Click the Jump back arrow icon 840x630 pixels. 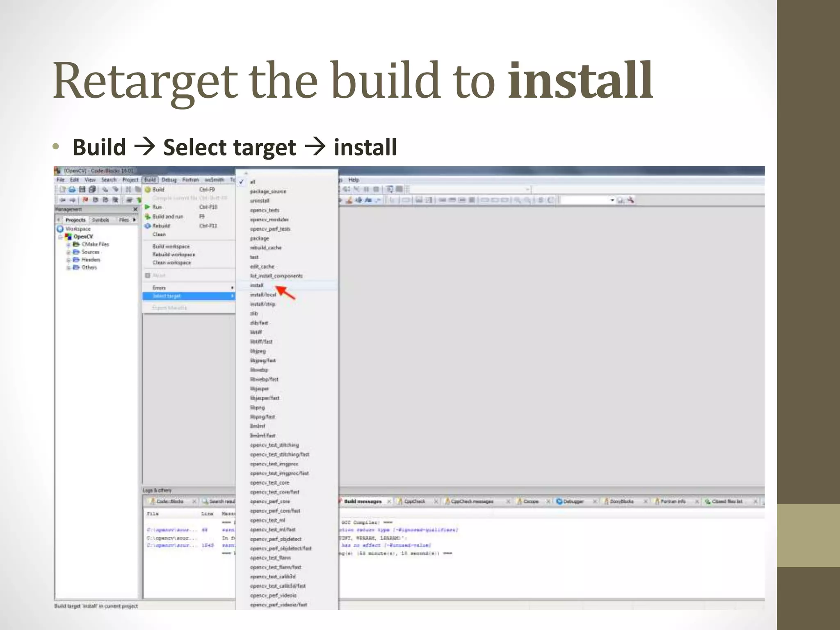point(62,200)
